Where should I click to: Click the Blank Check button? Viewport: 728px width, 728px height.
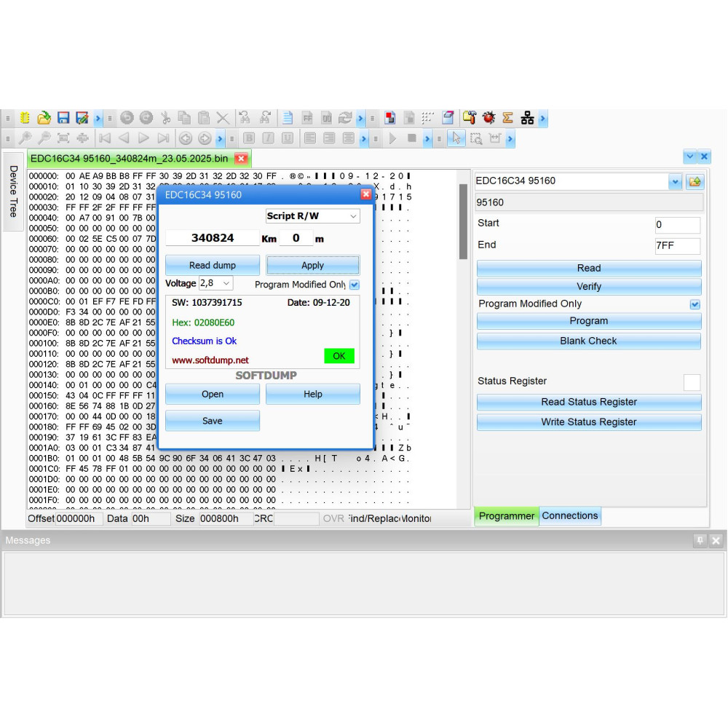589,341
